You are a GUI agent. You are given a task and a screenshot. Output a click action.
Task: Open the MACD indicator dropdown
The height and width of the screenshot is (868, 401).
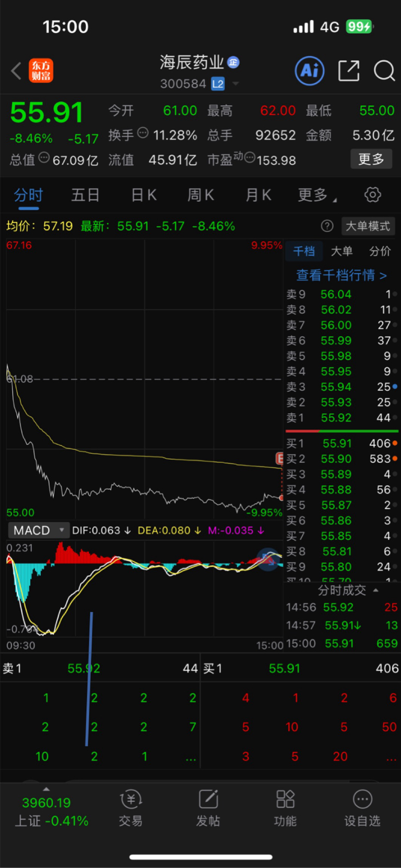[38, 531]
